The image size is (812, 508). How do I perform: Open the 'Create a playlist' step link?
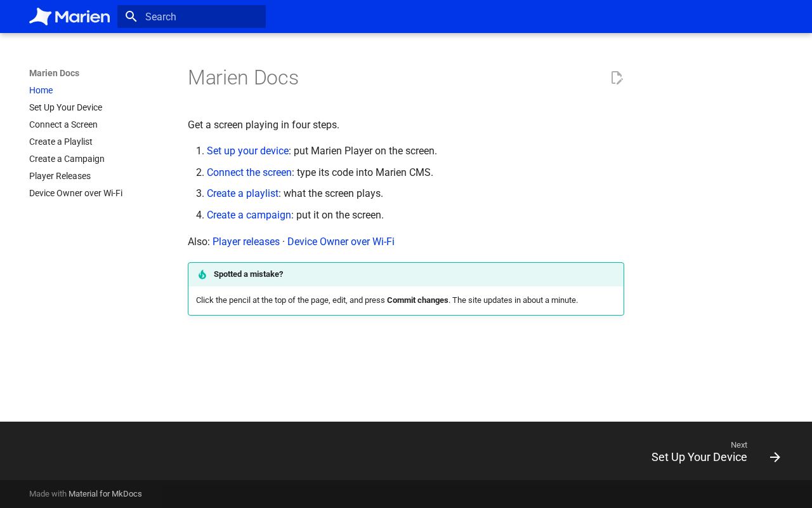[242, 194]
